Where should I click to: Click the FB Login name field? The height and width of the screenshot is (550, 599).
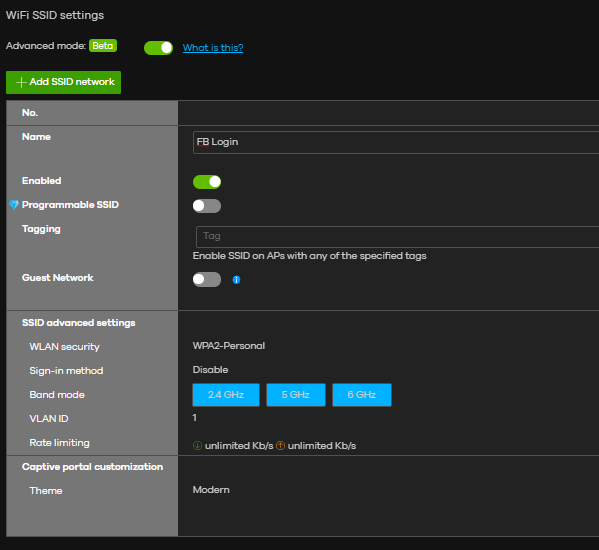point(396,142)
